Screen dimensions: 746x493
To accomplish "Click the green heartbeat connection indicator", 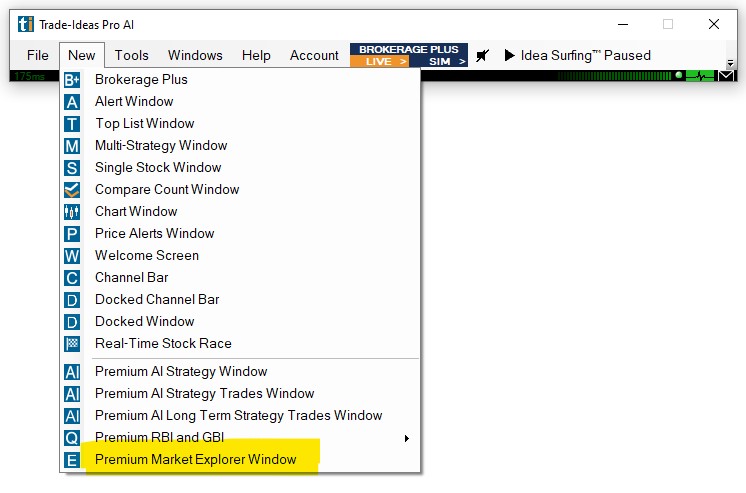I will pos(700,76).
